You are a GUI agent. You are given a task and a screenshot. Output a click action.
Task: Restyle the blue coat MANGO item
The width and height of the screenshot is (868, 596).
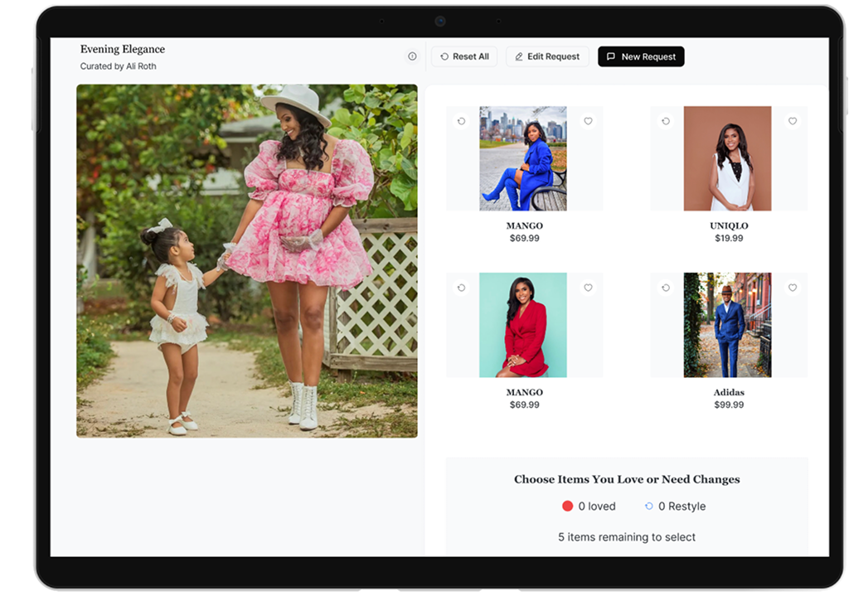(461, 121)
